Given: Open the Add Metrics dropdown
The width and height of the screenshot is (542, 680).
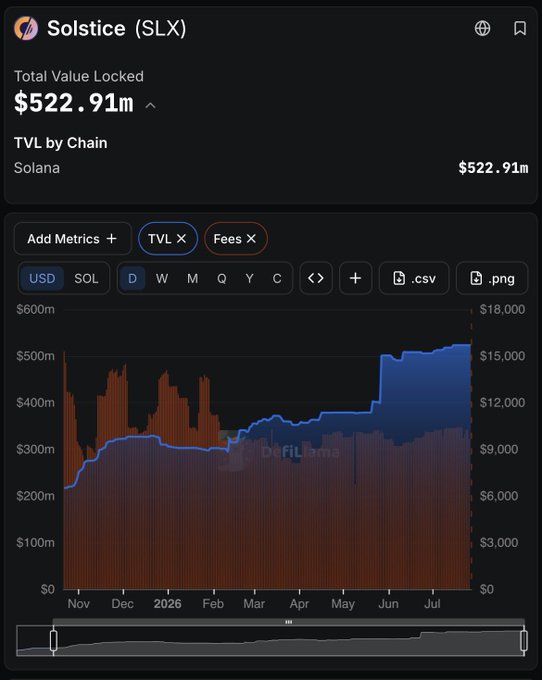Looking at the screenshot, I should pyautogui.click(x=72, y=239).
